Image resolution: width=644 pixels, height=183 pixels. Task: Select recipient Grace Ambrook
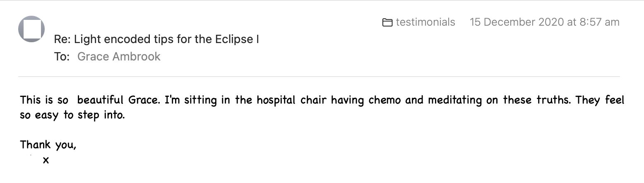119,56
